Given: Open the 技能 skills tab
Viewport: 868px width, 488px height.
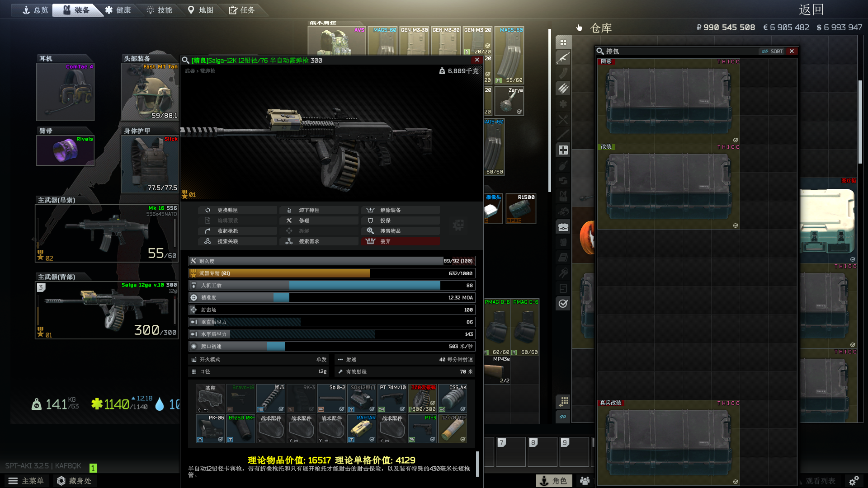Looking at the screenshot, I should [160, 10].
